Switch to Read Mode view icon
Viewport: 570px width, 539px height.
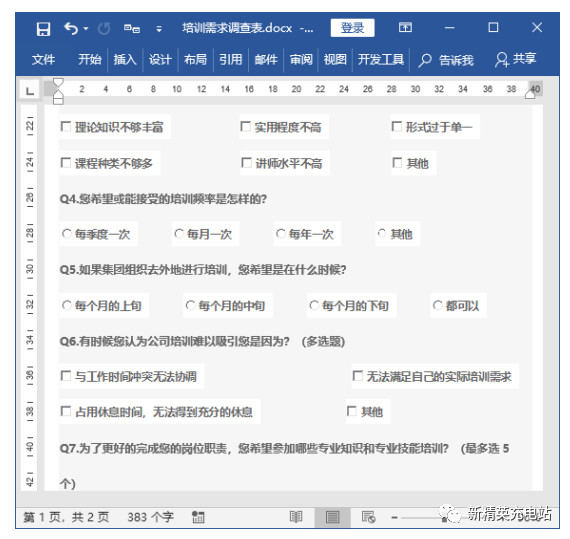296,516
